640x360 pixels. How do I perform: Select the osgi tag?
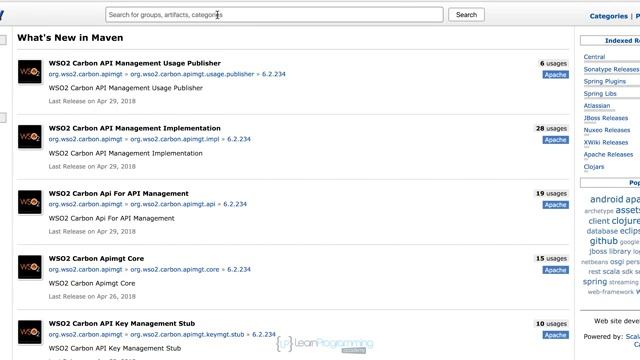(617, 262)
